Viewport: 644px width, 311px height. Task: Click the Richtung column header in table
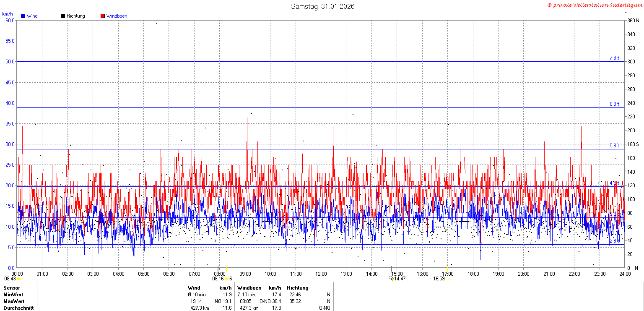298,288
